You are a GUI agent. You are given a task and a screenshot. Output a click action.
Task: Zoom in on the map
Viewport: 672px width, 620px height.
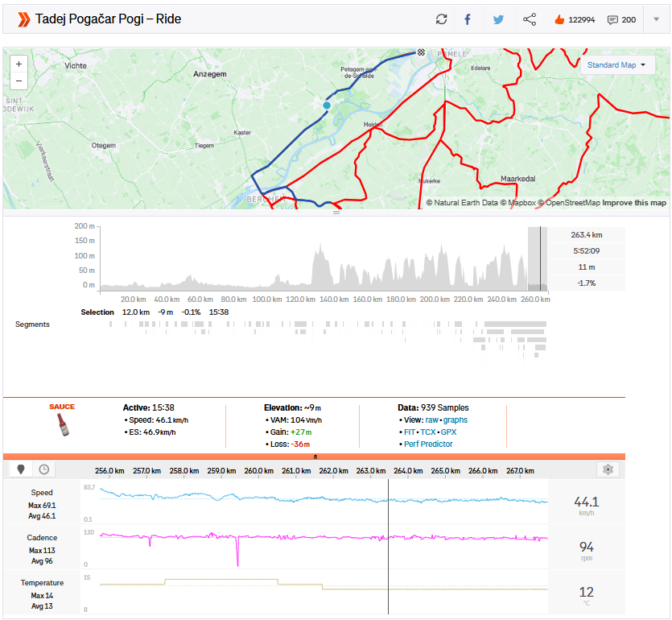(x=19, y=64)
